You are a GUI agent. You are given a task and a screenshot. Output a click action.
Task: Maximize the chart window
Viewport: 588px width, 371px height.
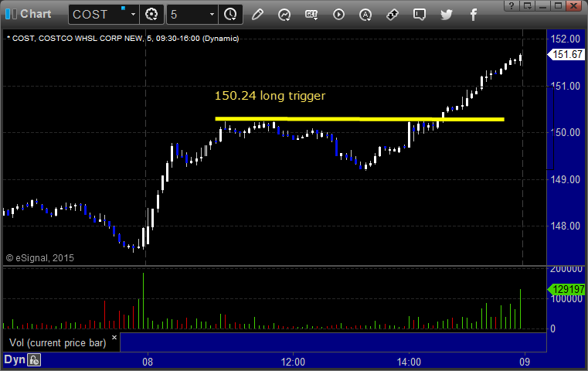(x=558, y=5)
